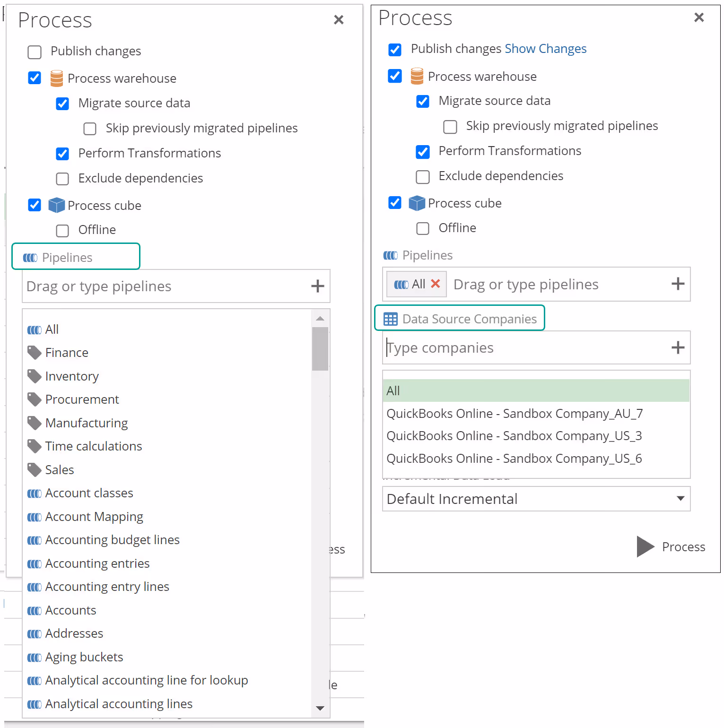724x728 pixels.
Task: Click the plus icon beside Type companies
Action: point(678,347)
